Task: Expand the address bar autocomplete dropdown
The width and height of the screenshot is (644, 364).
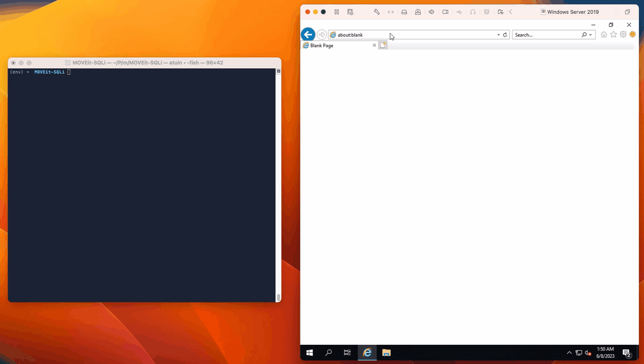Action: pyautogui.click(x=498, y=35)
